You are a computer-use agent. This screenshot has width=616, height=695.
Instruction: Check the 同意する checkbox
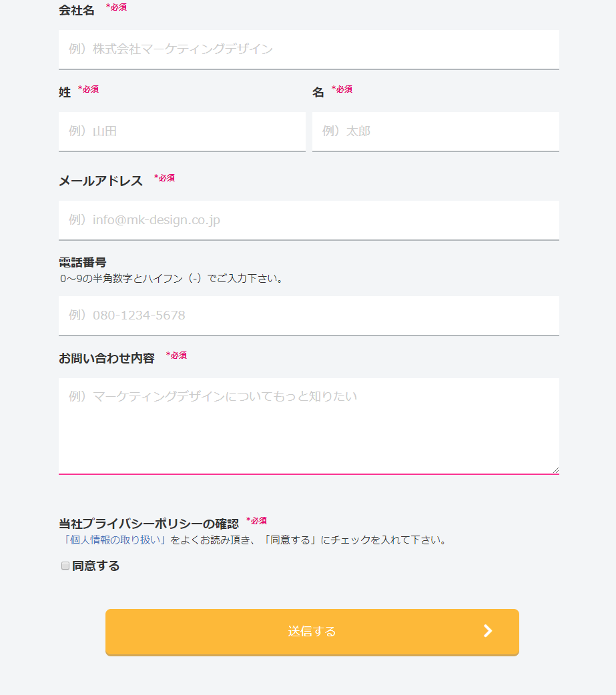pyautogui.click(x=65, y=566)
